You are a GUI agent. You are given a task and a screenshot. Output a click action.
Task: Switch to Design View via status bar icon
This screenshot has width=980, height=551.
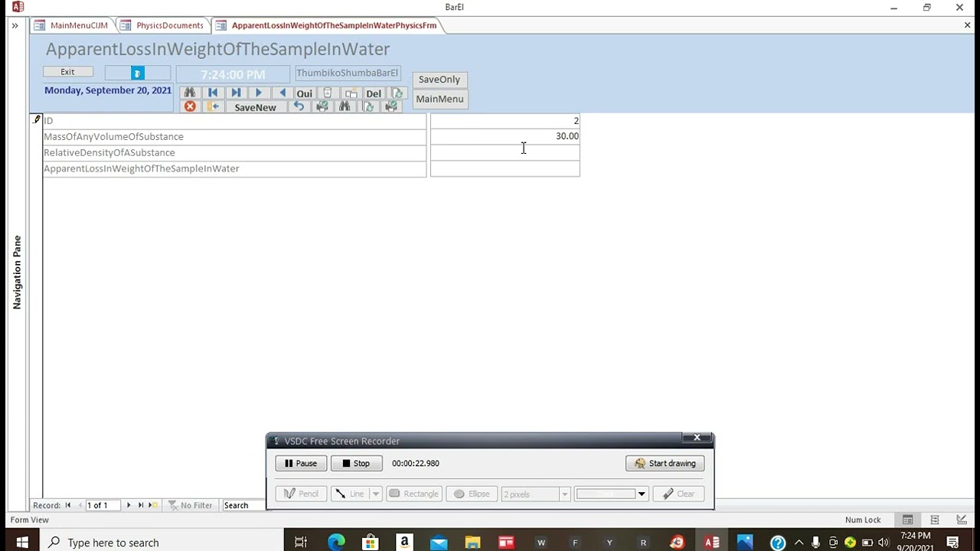click(x=962, y=520)
